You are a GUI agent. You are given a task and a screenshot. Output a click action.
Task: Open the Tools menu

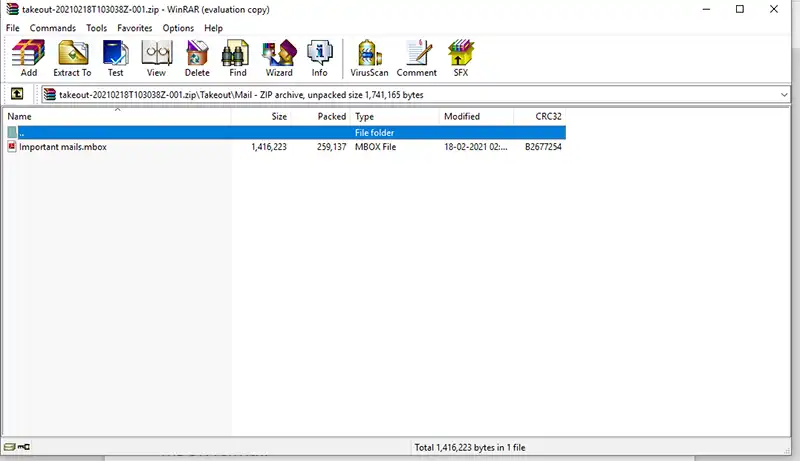pyautogui.click(x=96, y=28)
